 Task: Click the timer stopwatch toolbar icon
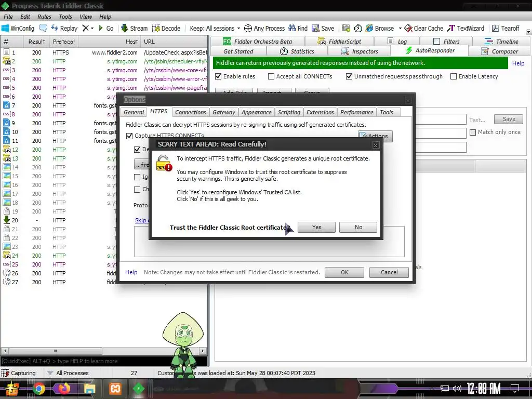click(358, 28)
